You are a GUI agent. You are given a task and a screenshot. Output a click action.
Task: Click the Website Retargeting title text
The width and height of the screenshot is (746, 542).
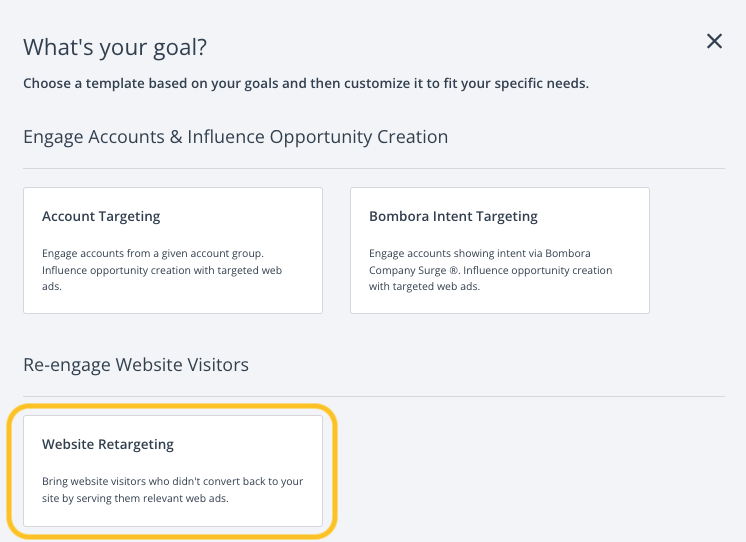108,444
